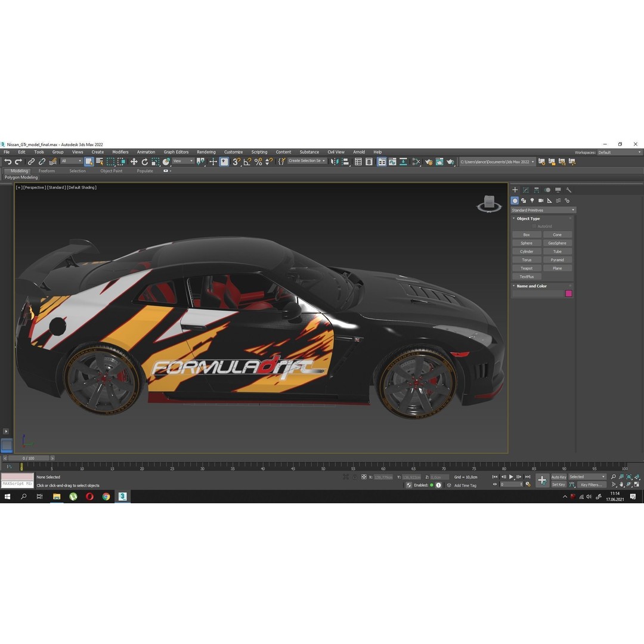Open Render Setup teapot icon
644x644 pixels.
click(x=429, y=162)
